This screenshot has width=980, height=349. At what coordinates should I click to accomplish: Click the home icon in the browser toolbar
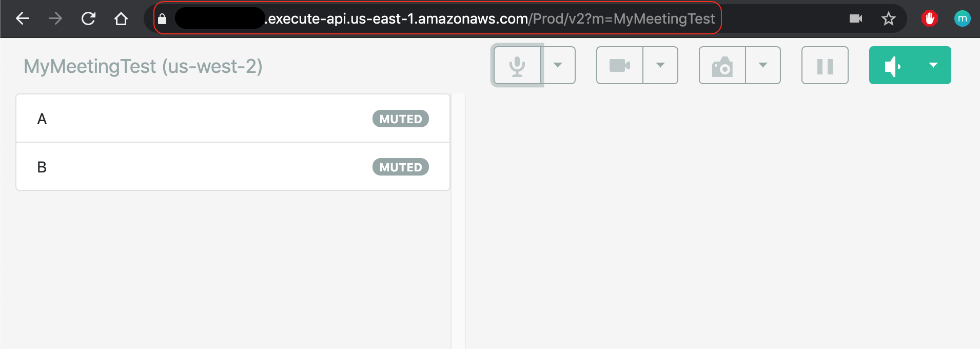[x=121, y=18]
